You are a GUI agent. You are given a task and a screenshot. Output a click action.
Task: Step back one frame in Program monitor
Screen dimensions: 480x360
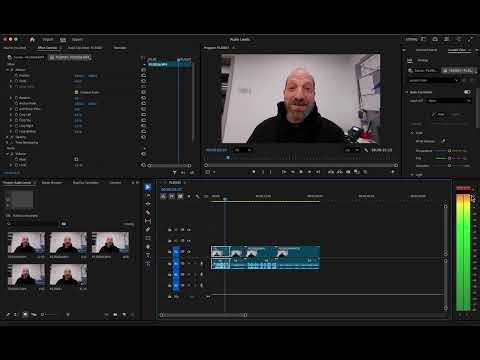coord(292,172)
